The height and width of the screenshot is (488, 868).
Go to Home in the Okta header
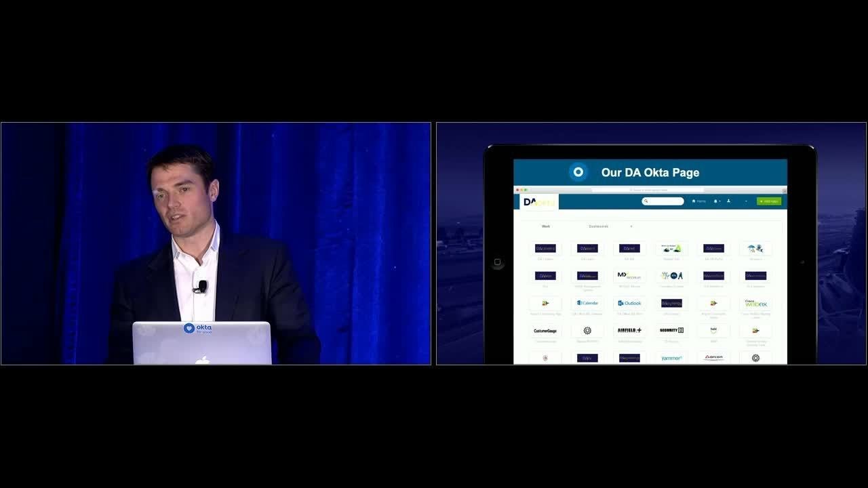(x=699, y=201)
